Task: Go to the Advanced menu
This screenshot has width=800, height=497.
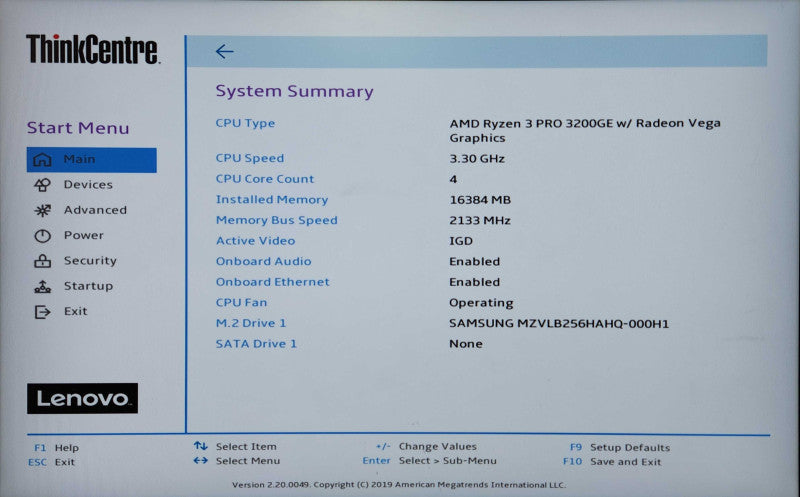Action: tap(95, 210)
